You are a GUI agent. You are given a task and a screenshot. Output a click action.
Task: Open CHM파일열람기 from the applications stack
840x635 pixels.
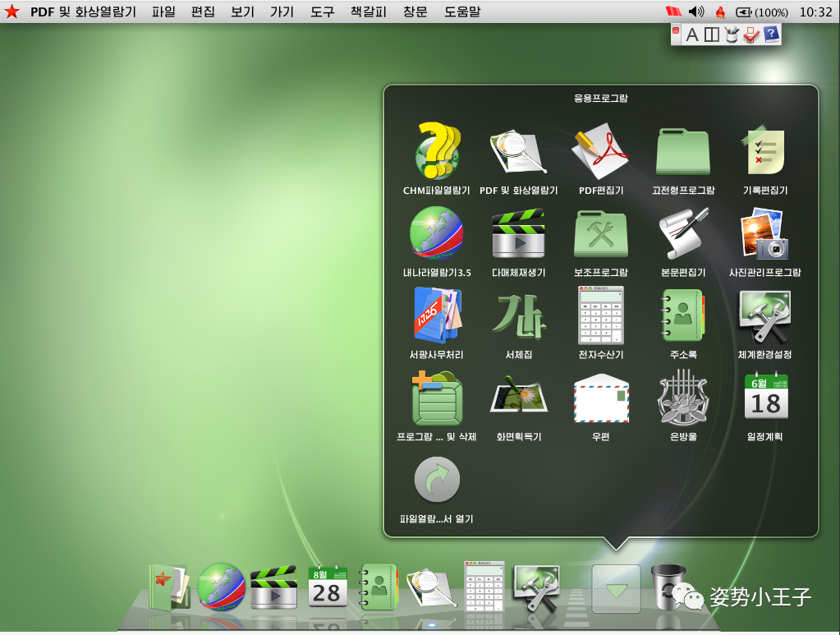pos(437,151)
